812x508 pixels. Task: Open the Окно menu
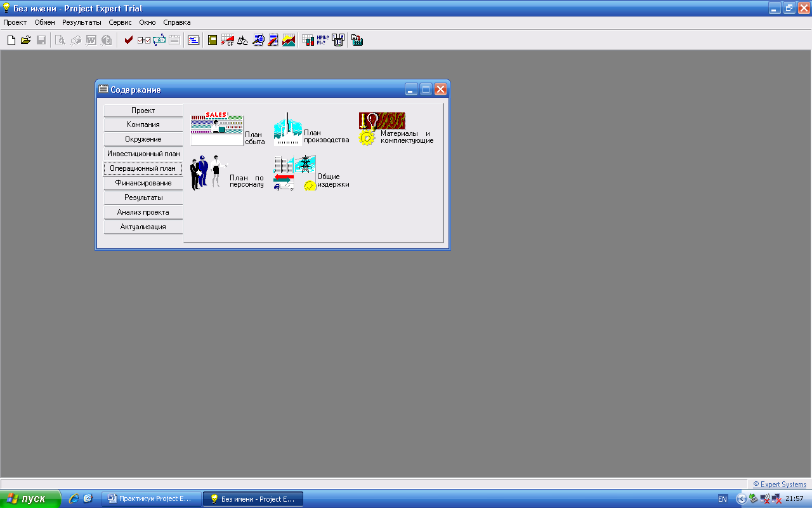[147, 22]
